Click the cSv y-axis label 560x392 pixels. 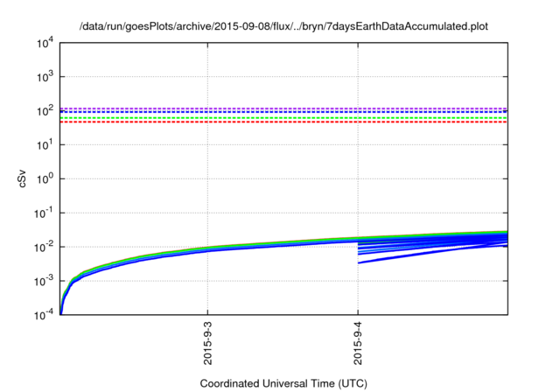[24, 178]
